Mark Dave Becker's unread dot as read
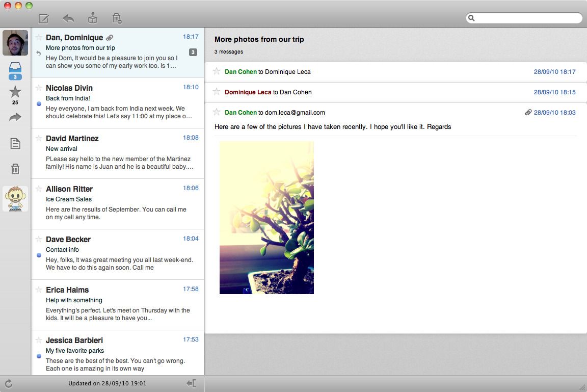 click(39, 255)
